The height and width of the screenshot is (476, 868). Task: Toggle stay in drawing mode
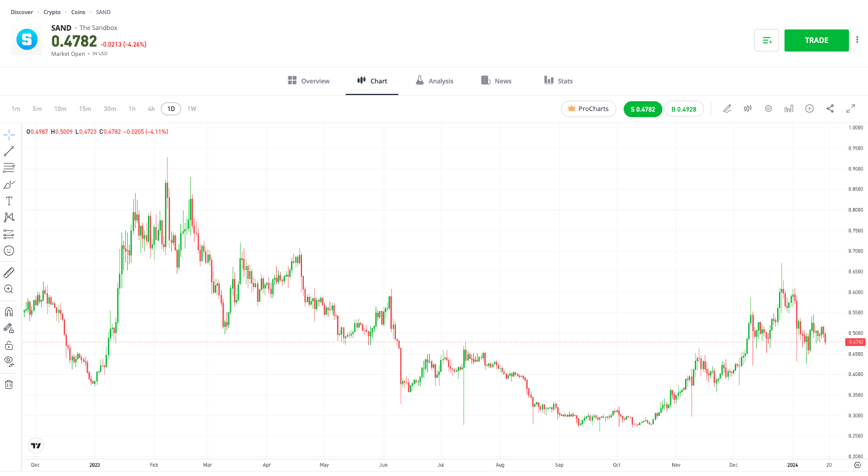[9, 328]
